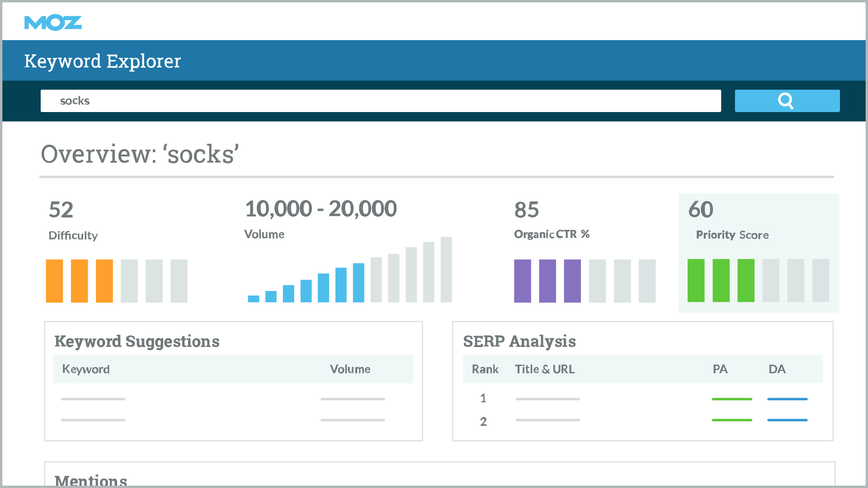Screen dimensions: 868x488
Task: Switch to the SERP Analysis section
Action: click(519, 342)
